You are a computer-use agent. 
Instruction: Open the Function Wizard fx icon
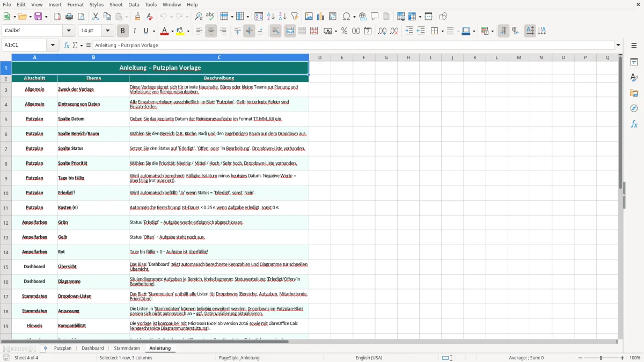pos(67,45)
